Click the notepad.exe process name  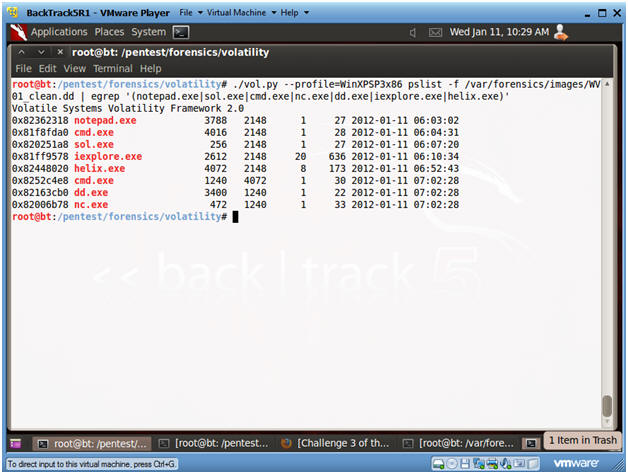105,121
